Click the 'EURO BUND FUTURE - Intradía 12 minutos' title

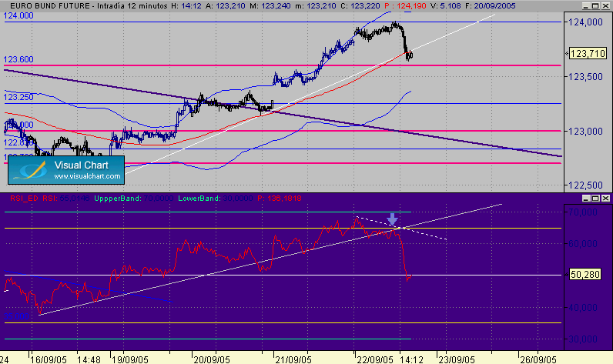[89, 6]
